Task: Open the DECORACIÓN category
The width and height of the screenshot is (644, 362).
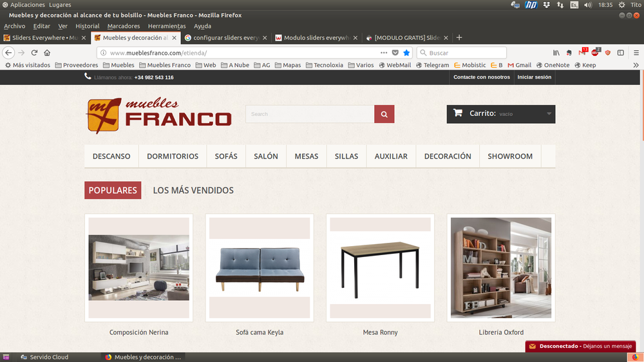Action: point(448,156)
